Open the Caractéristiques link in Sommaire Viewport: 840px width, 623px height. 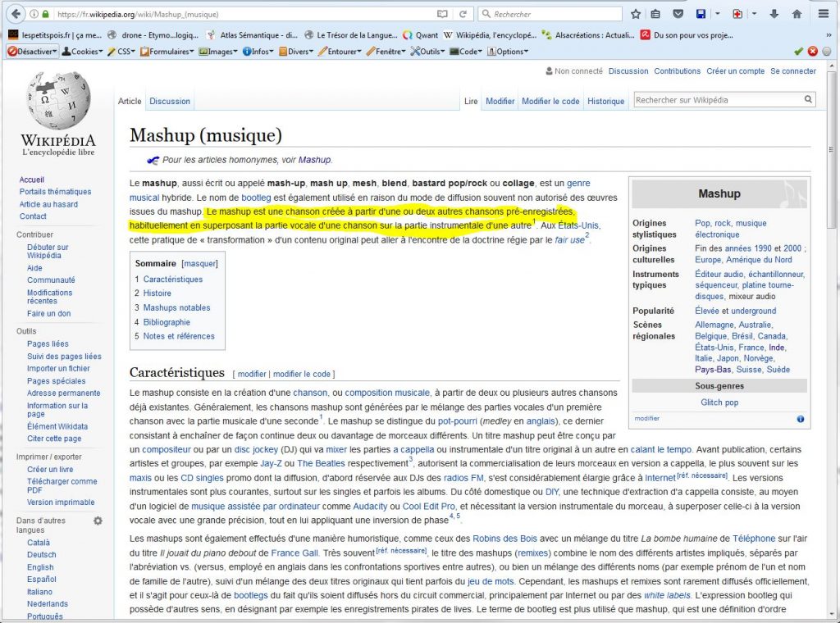(172, 280)
